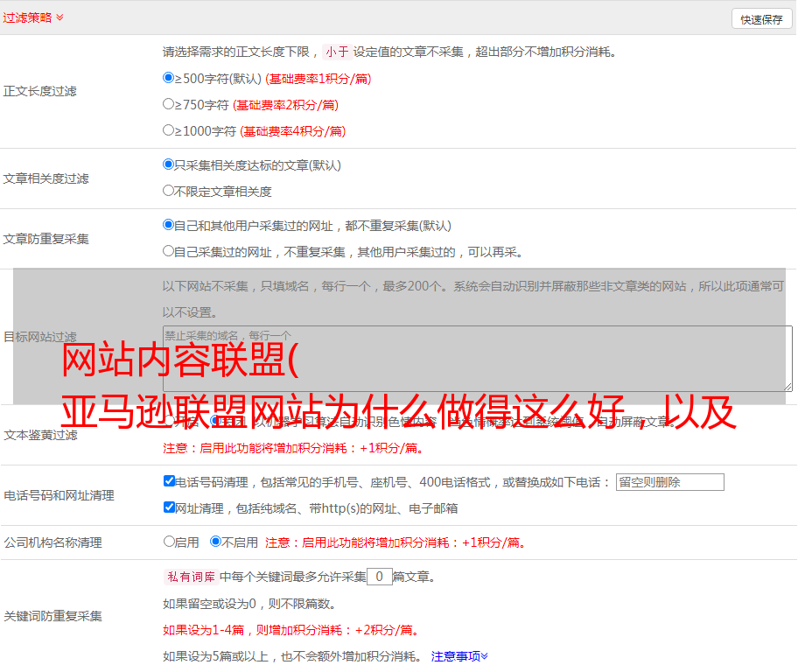Image resolution: width=798 pixels, height=672 pixels.
Task: Click the 快速保存 button
Action: (760, 19)
